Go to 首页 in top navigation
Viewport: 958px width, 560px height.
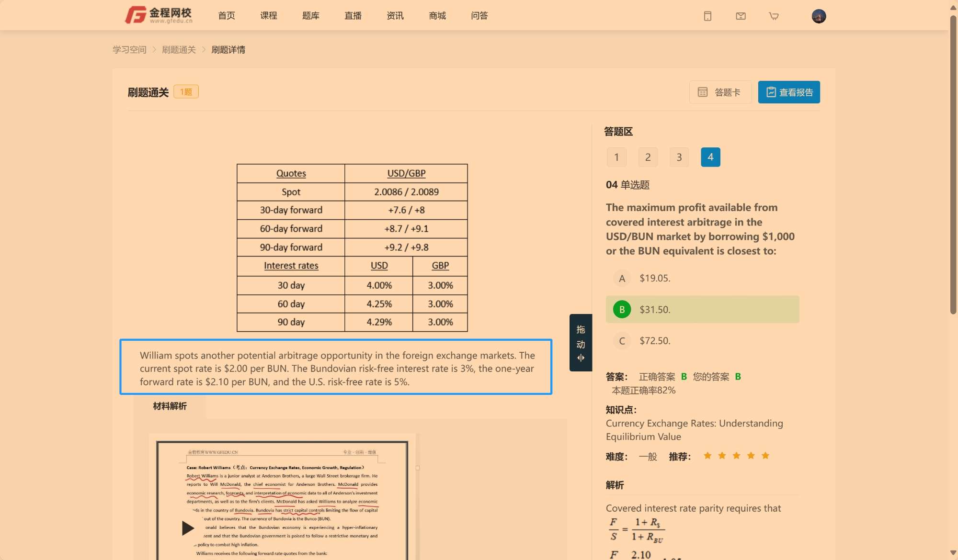click(x=227, y=16)
